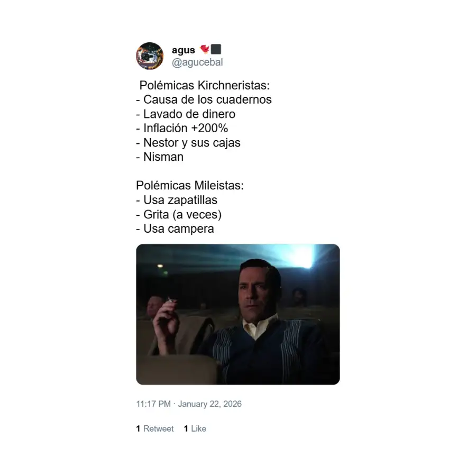Click the "Polémicas Mileistas:" heading text

coord(190,186)
